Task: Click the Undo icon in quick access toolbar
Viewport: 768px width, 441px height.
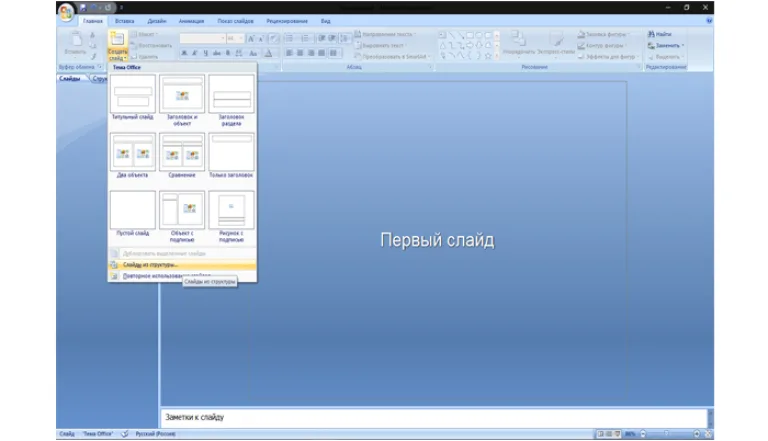Action: click(x=96, y=7)
